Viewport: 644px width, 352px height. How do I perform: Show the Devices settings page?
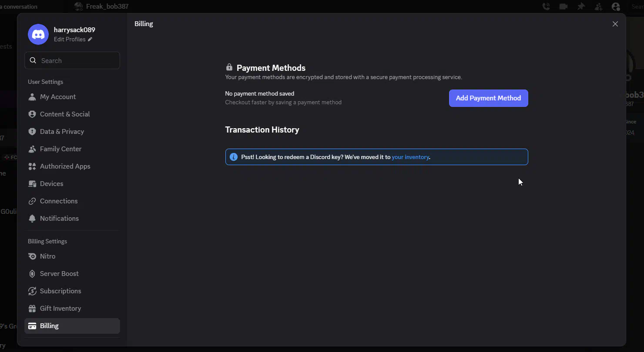pyautogui.click(x=51, y=184)
